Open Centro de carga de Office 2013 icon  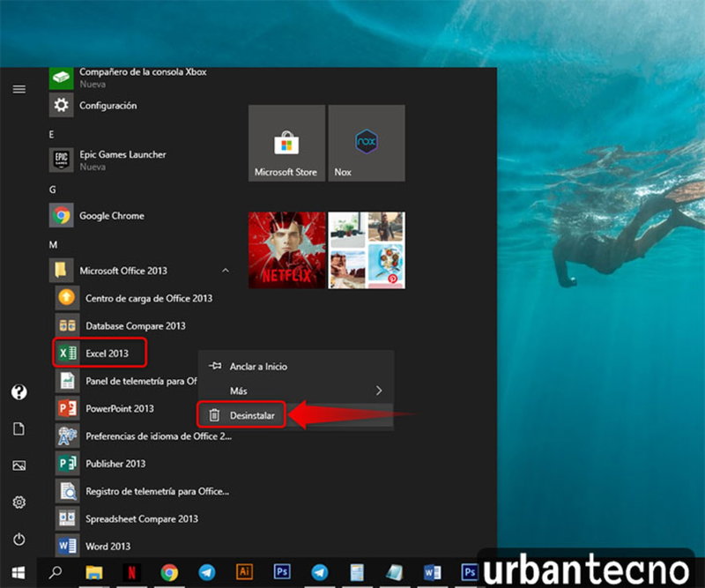tap(67, 298)
